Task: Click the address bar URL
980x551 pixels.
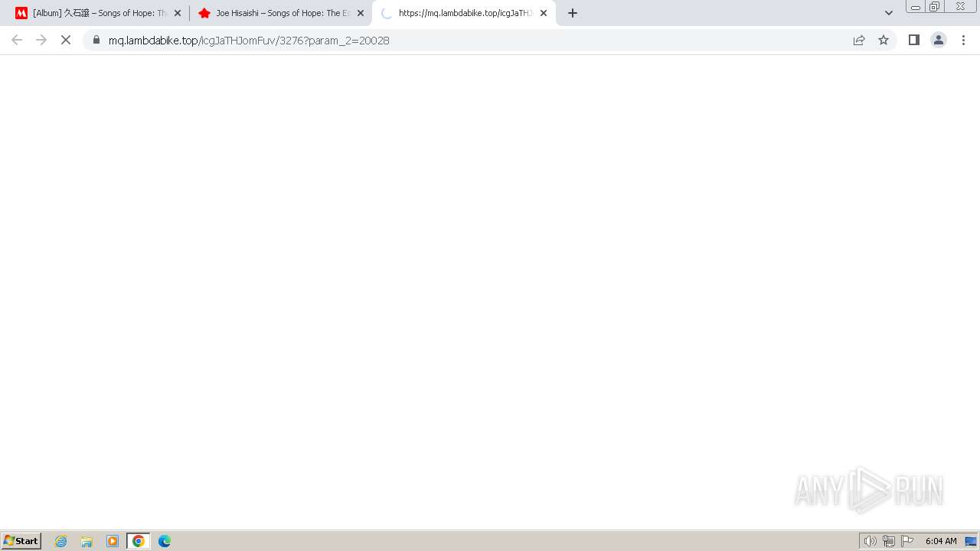Action: point(249,41)
